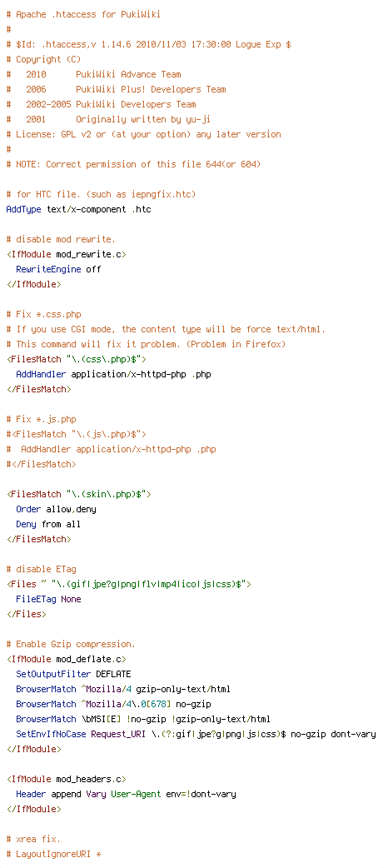The image size is (383, 868).
Task: Click the opening IfModule mod_rewrite.c tag
Action: 67,254
